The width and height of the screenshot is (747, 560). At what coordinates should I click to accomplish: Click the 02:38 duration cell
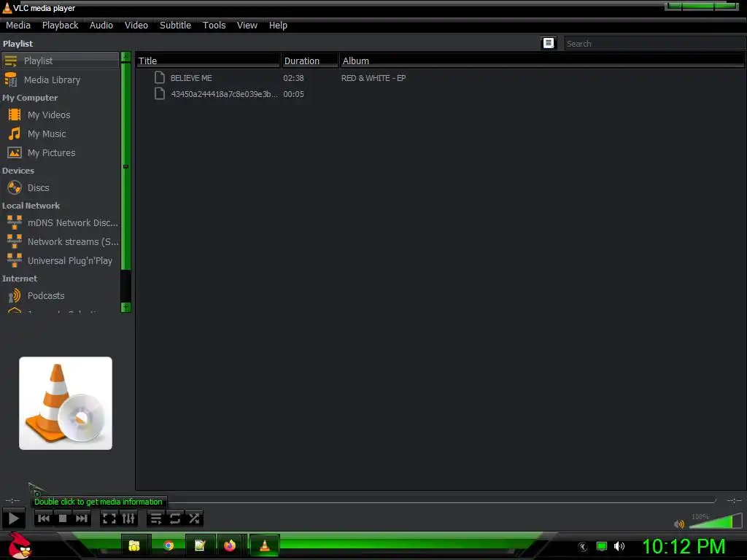[293, 78]
